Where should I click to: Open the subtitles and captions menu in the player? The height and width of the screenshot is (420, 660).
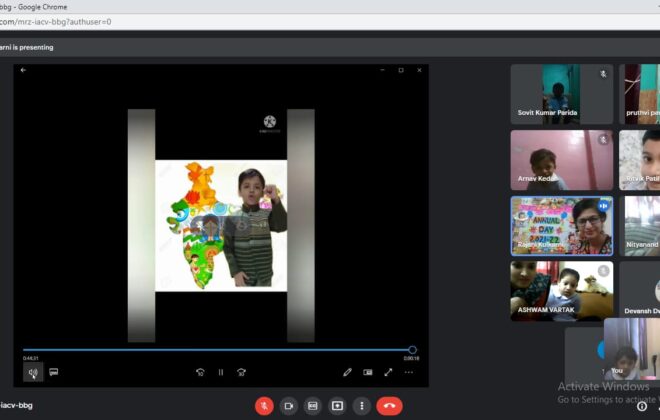[x=53, y=372]
